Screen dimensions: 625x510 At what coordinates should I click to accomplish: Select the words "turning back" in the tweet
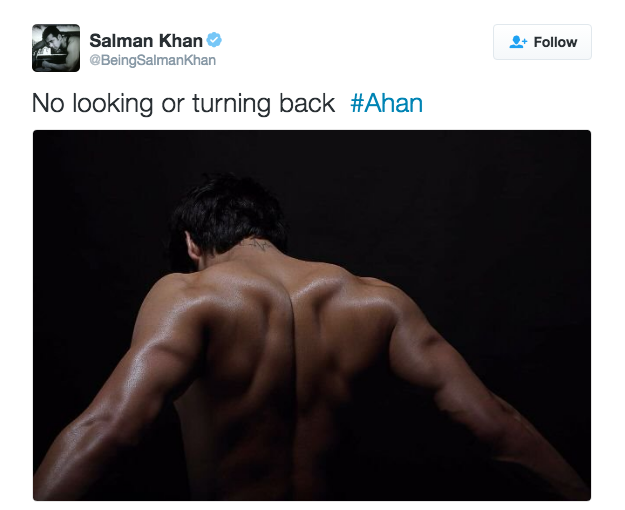[263, 104]
